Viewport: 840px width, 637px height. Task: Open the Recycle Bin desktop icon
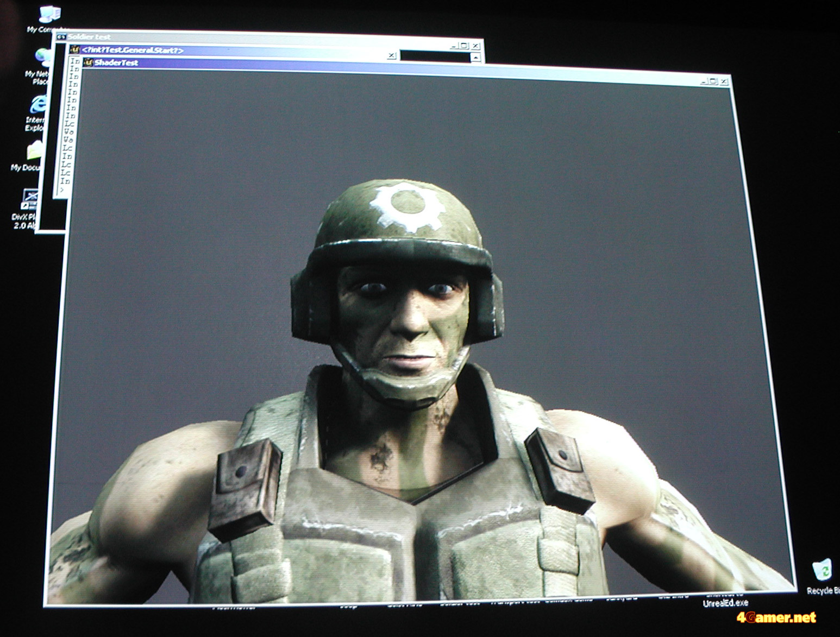pos(821,571)
